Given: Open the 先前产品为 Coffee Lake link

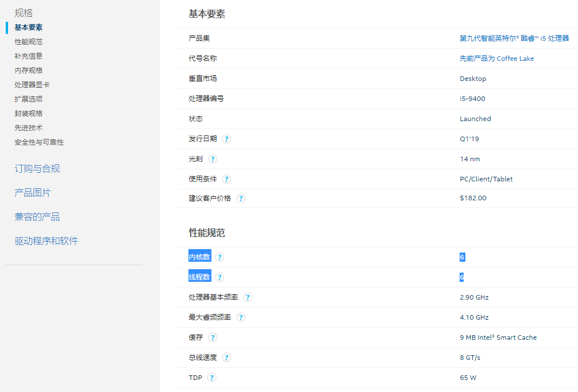Looking at the screenshot, I should coord(496,59).
